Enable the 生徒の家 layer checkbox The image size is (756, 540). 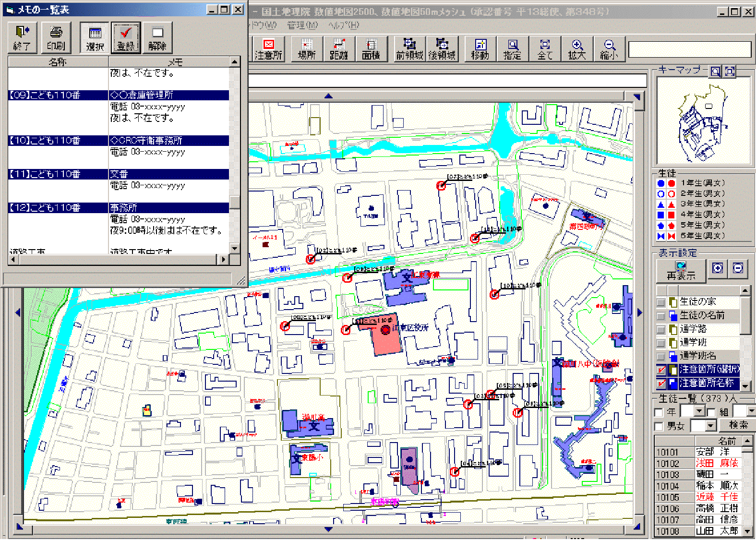point(661,302)
